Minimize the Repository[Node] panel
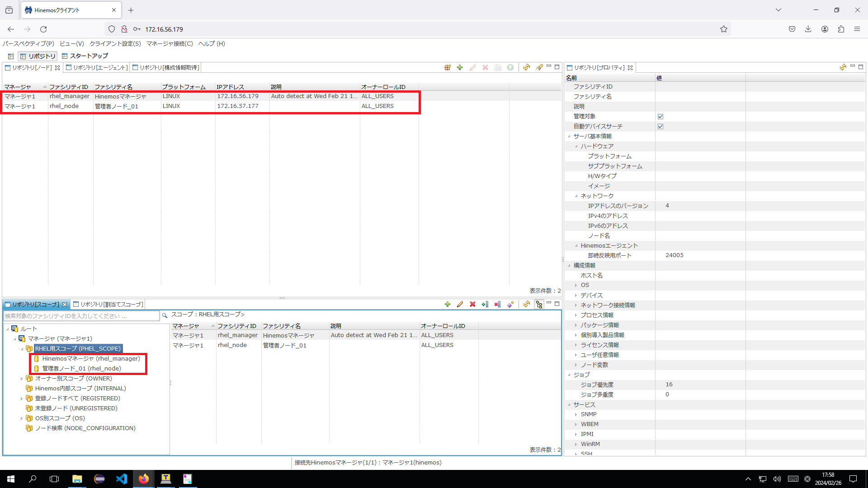The width and height of the screenshot is (868, 488). point(549,66)
